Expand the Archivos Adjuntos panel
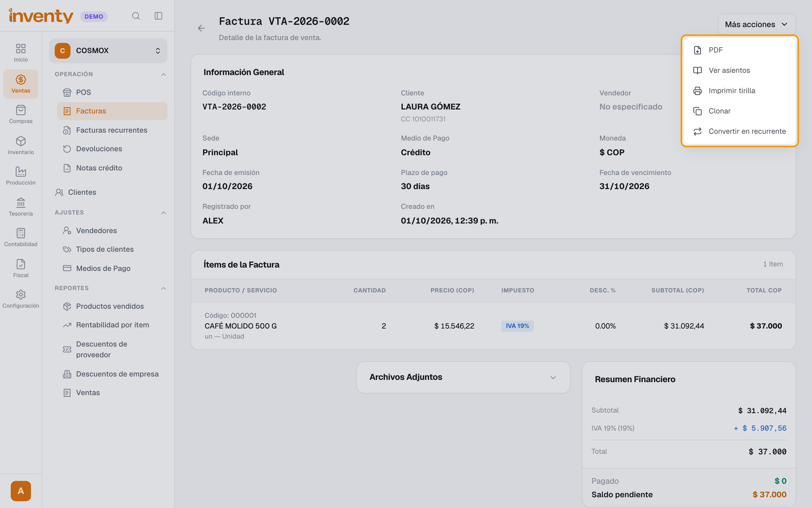812x508 pixels. pyautogui.click(x=463, y=377)
